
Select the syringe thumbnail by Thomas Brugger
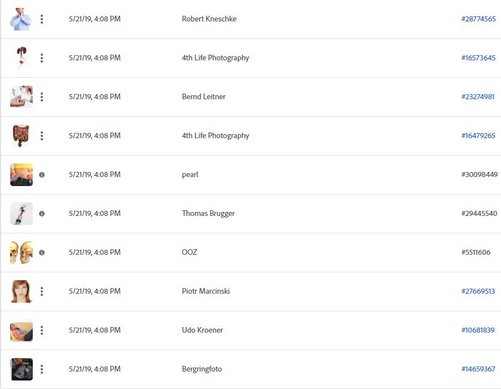[x=21, y=214]
